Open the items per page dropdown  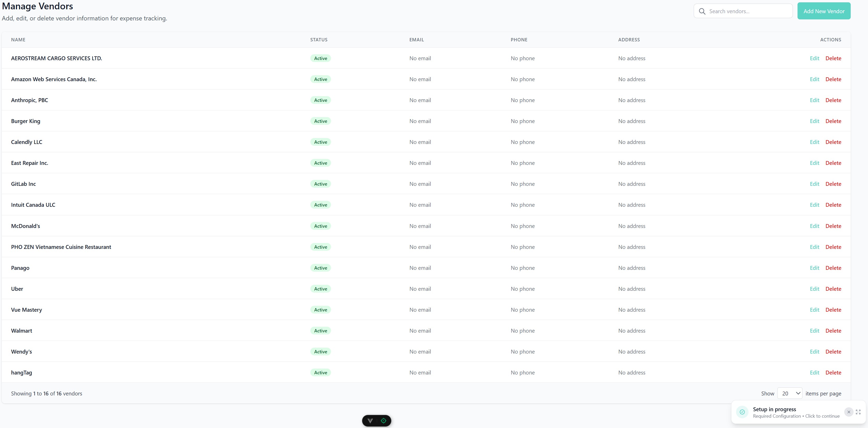[790, 393]
